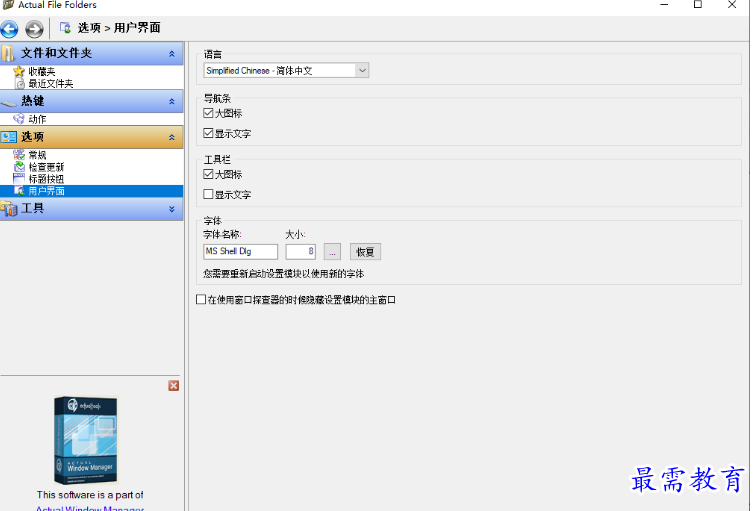Click the 文件和文件夹 header label
Image resolution: width=753 pixels, height=511 pixels.
pyautogui.click(x=56, y=53)
